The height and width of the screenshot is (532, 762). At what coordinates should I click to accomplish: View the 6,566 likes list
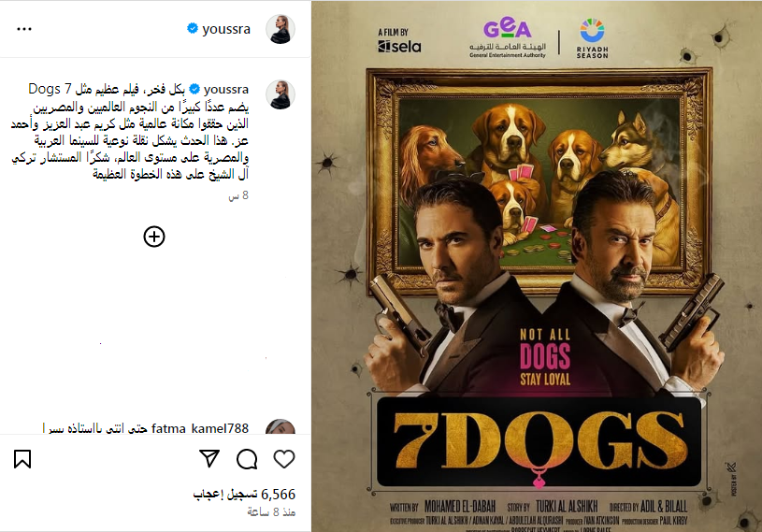tap(244, 494)
